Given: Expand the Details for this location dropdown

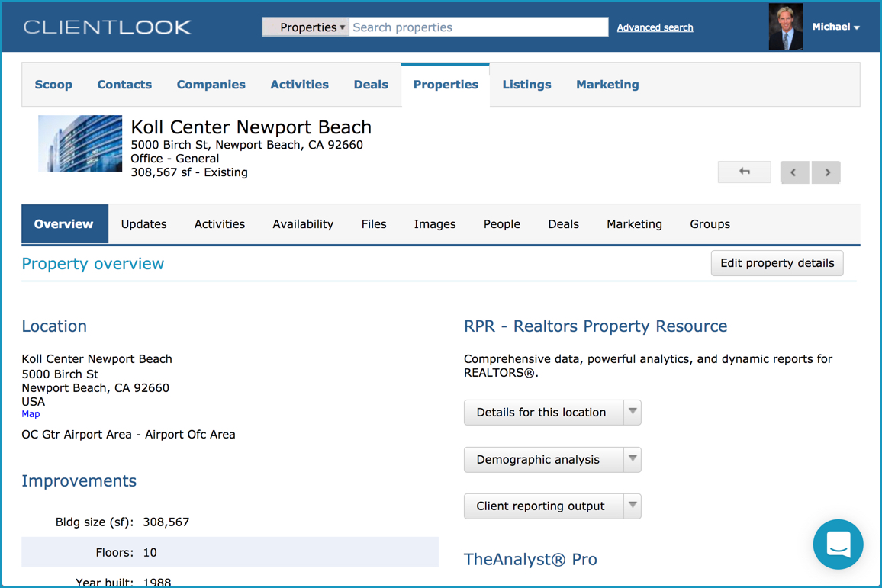Looking at the screenshot, I should pyautogui.click(x=633, y=412).
